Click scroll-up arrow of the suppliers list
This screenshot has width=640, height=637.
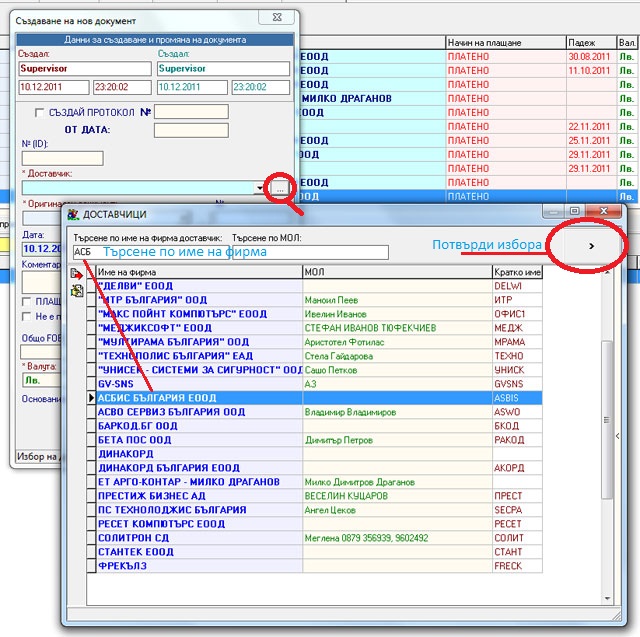click(607, 272)
